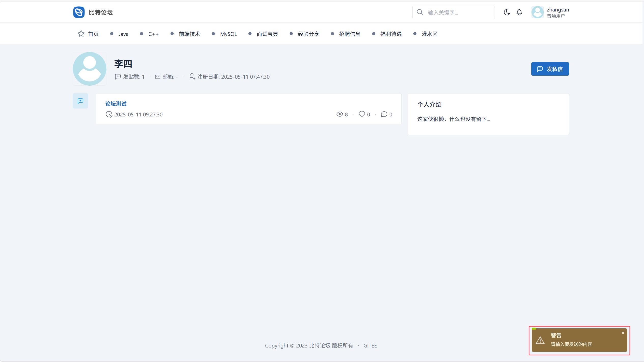Click the comment bubble icon on post
Viewport: 644px width, 362px height.
coord(384,114)
